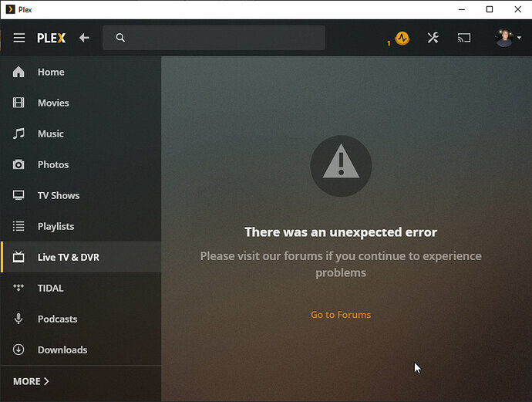
Task: Click the Home house icon
Action: pyautogui.click(x=19, y=72)
